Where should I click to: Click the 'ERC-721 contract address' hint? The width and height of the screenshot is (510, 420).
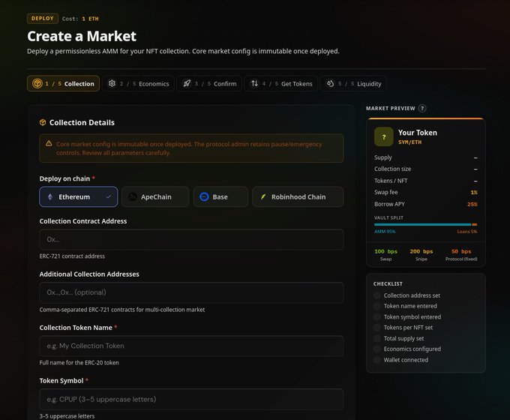click(72, 256)
